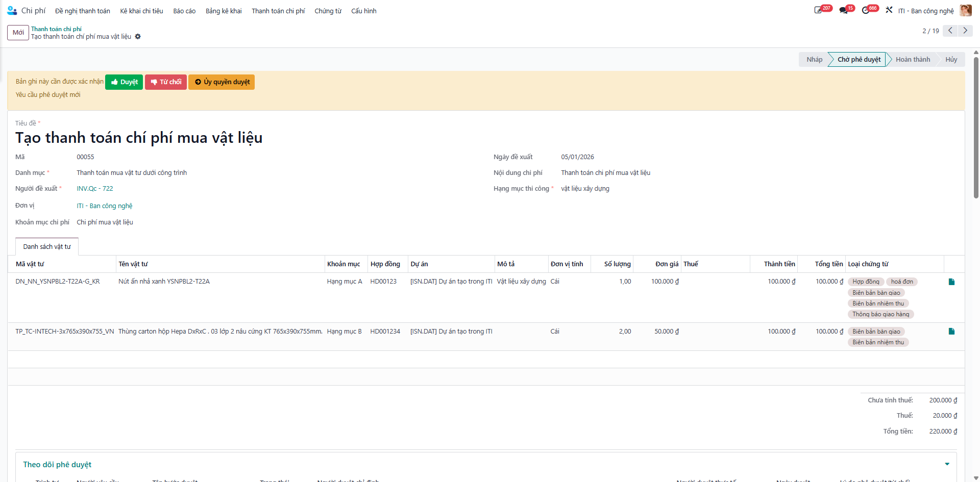Open the Chi phí app home icon
This screenshot has height=482, width=980.
point(12,10)
